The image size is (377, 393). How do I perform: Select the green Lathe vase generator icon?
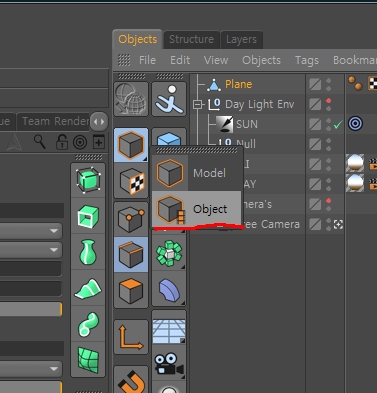point(88,252)
